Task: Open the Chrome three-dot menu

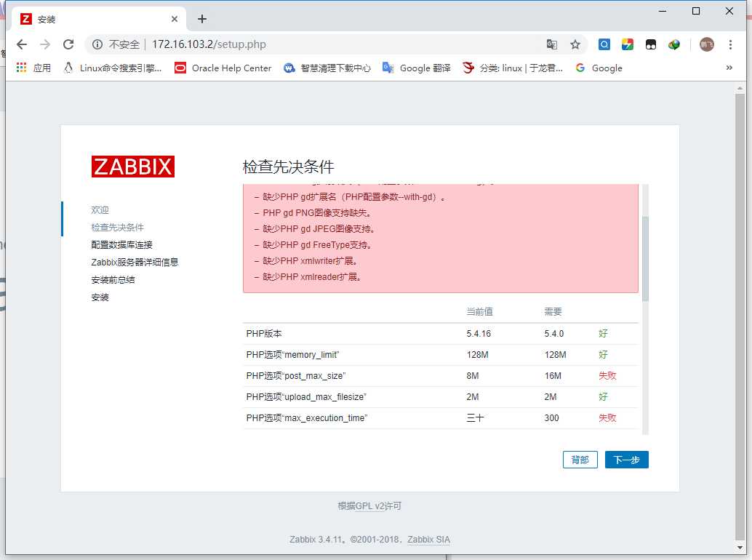Action: pyautogui.click(x=730, y=44)
